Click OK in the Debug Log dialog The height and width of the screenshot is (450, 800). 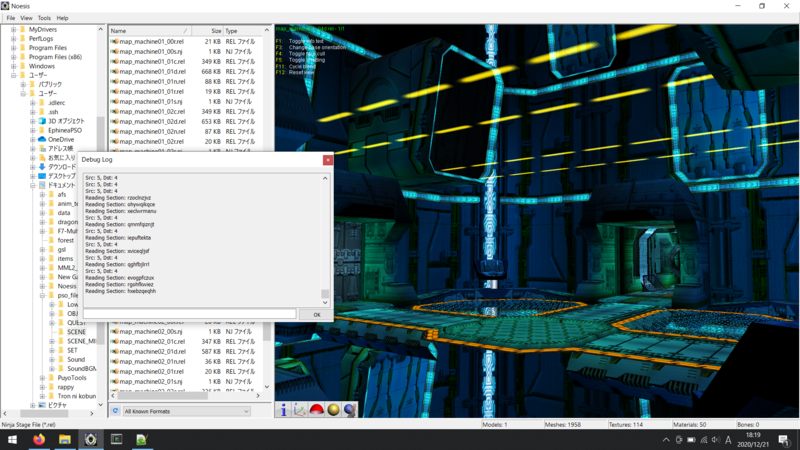(316, 315)
